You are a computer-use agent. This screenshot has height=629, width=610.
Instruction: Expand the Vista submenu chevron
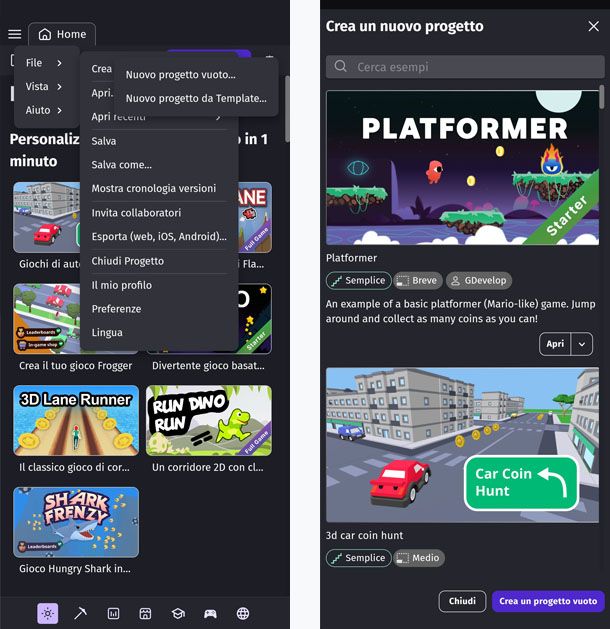pos(59,87)
